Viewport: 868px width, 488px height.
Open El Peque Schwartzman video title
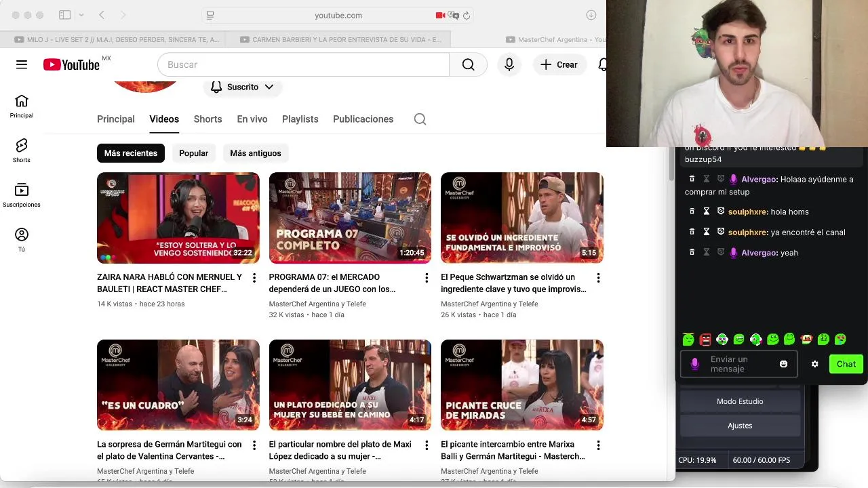513,283
